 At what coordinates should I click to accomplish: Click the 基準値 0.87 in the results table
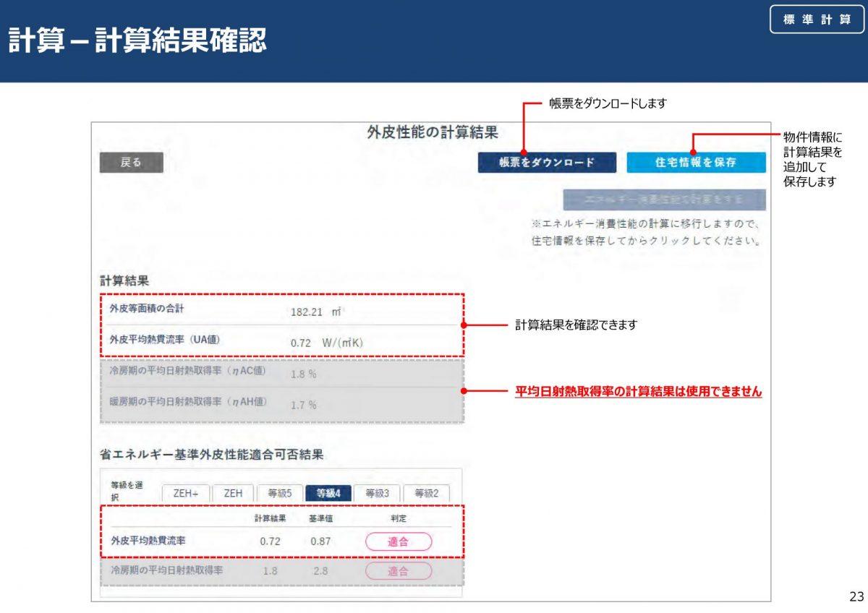(320, 541)
